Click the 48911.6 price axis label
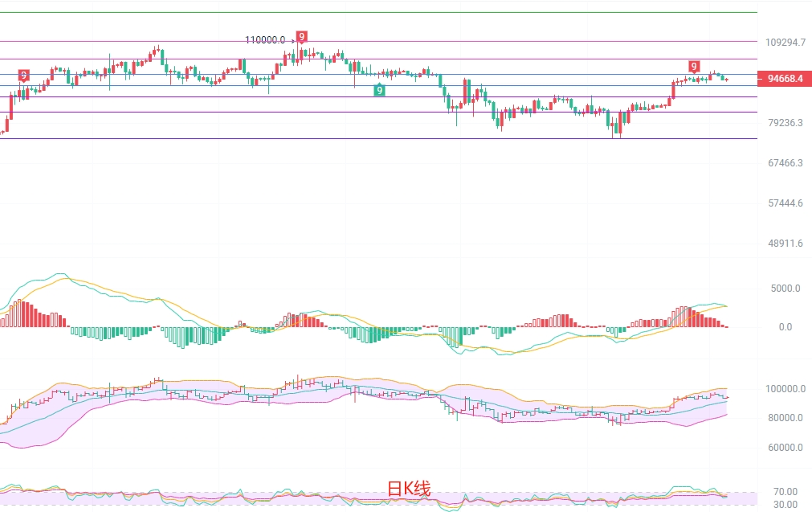Image resolution: width=812 pixels, height=512 pixels. point(785,244)
